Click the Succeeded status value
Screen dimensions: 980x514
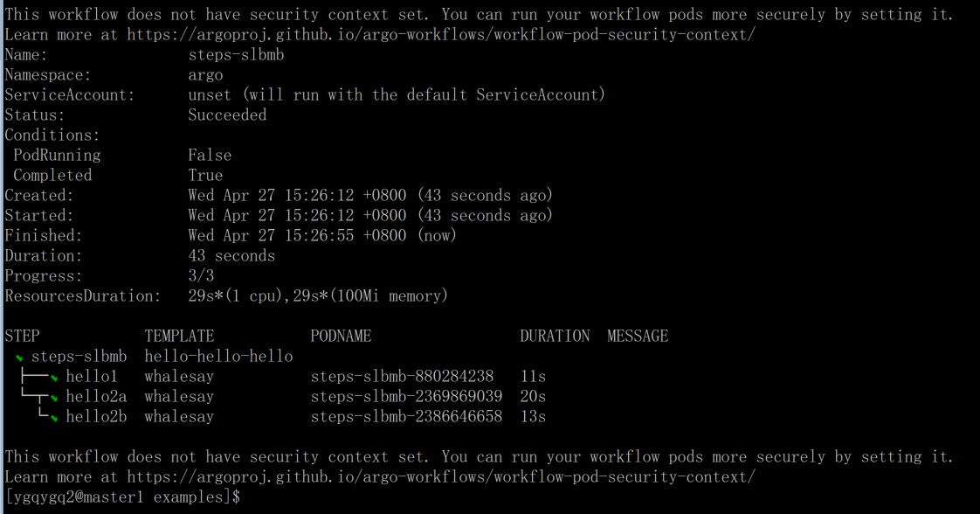[x=227, y=115]
